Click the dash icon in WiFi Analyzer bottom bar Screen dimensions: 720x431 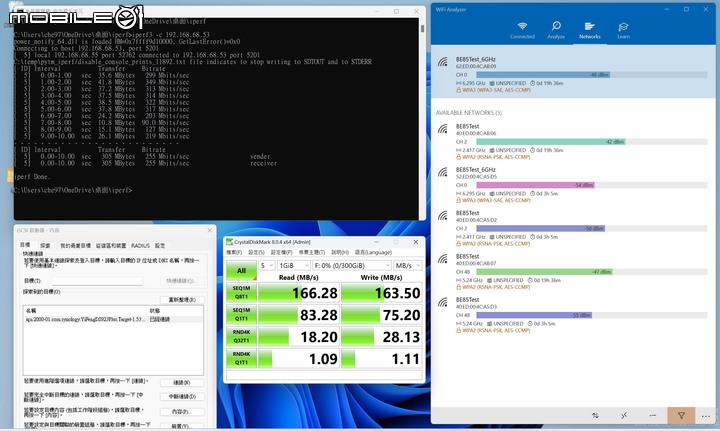click(652, 415)
